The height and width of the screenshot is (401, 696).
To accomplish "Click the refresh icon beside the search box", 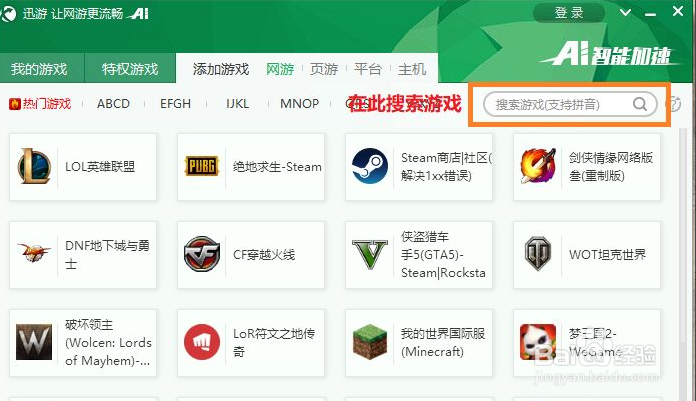I will pyautogui.click(x=675, y=104).
